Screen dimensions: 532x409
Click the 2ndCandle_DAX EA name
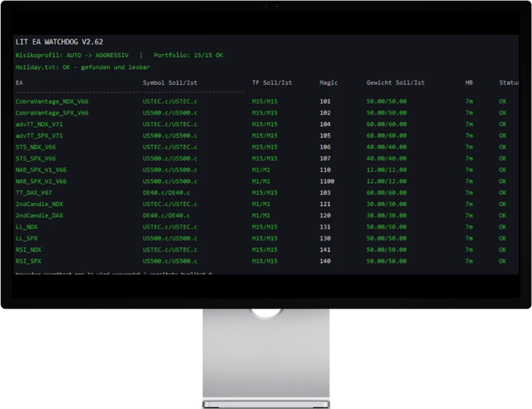tap(39, 216)
